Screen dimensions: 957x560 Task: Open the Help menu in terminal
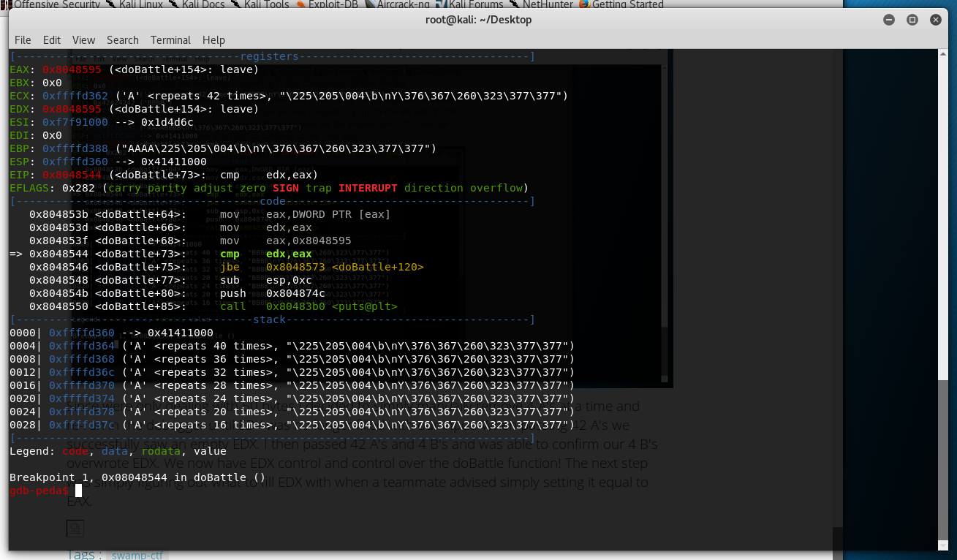(x=213, y=40)
